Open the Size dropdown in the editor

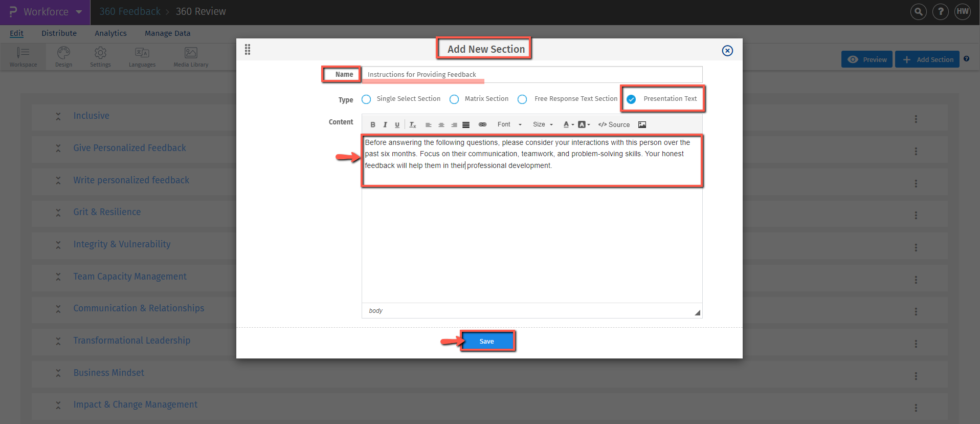point(543,124)
